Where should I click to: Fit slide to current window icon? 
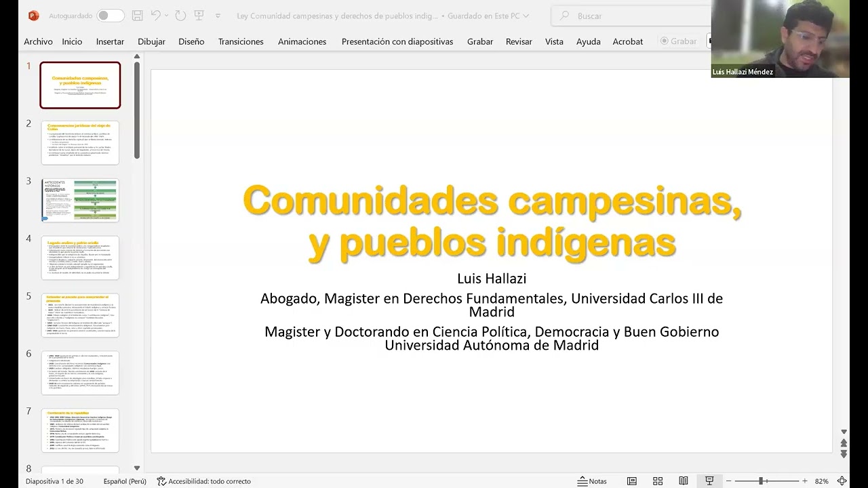point(841,481)
